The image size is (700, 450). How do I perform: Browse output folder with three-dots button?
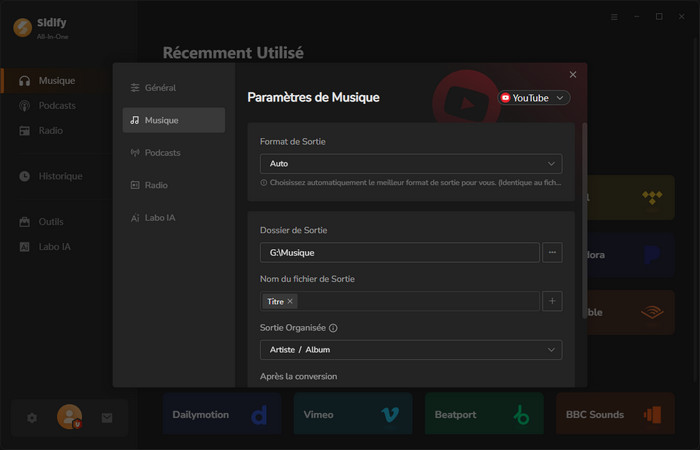(x=552, y=253)
